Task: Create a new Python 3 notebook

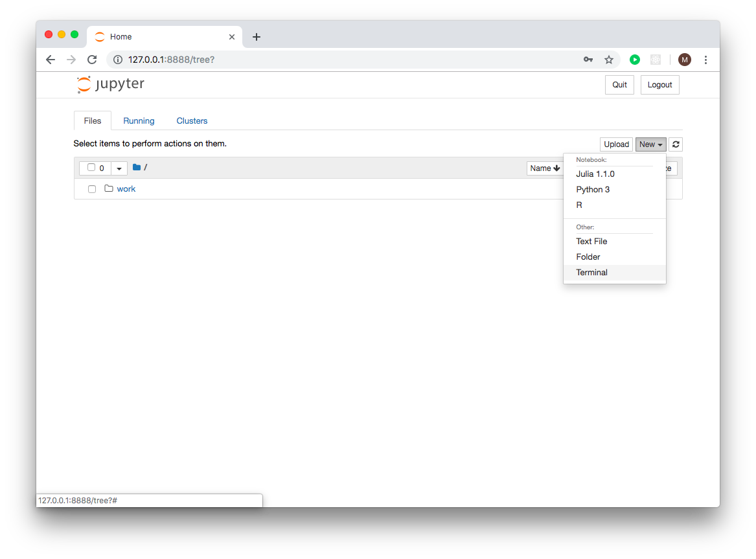Action: 614,189
